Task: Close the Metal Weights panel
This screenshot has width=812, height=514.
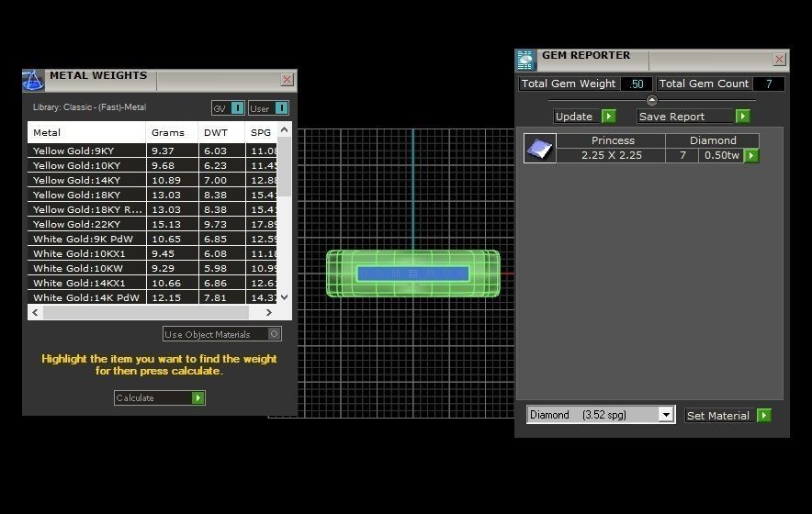Action: 287,79
